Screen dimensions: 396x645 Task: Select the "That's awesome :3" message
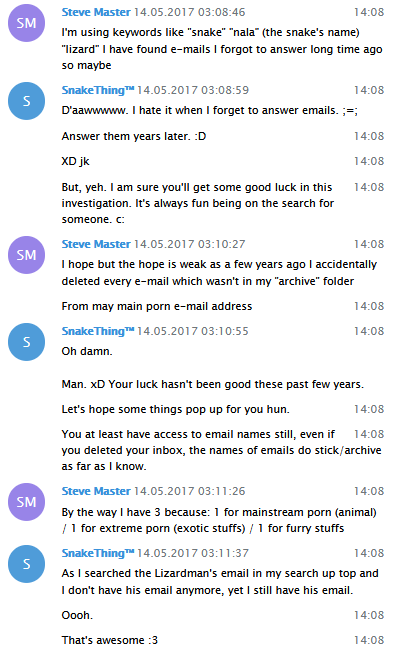(x=110, y=640)
